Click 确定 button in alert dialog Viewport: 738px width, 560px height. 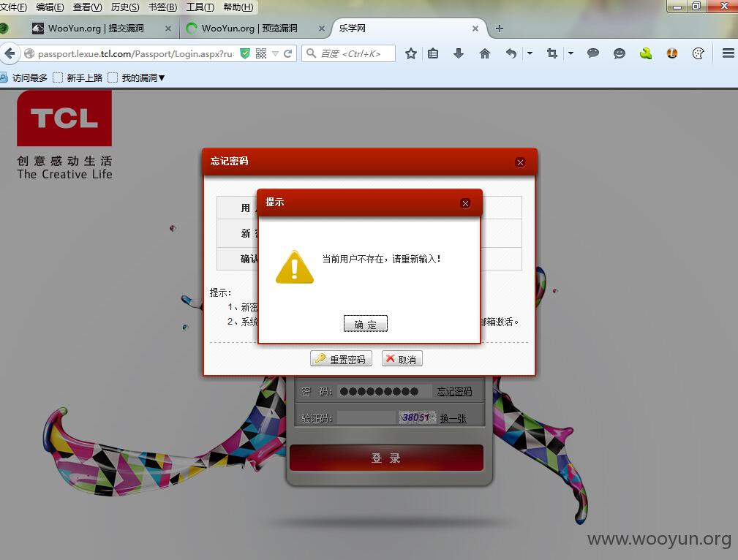pos(366,324)
